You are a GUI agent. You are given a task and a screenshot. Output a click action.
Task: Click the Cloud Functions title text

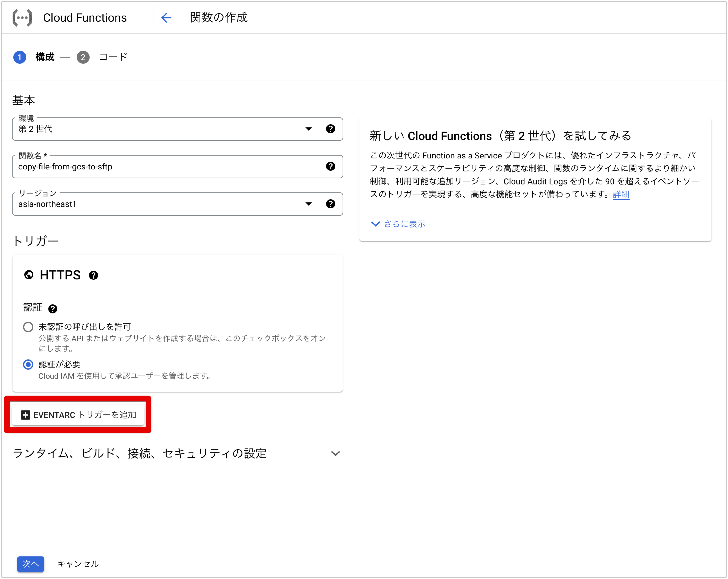click(x=85, y=18)
